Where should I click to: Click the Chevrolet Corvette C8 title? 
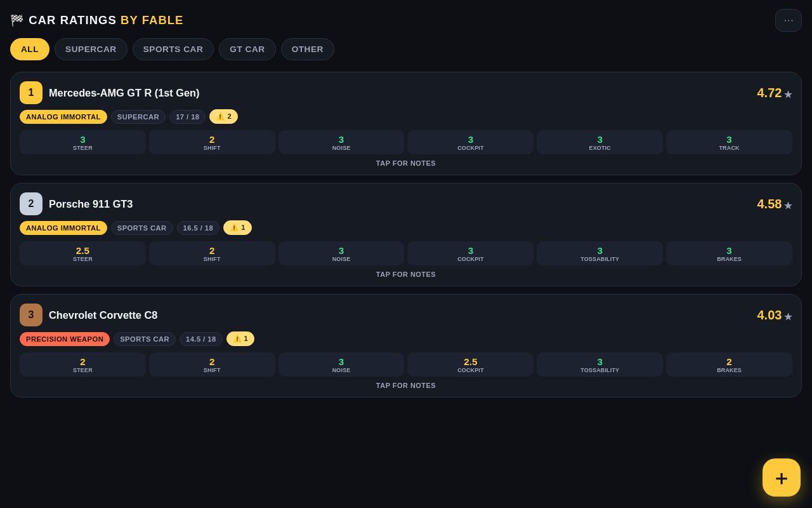tap(103, 315)
